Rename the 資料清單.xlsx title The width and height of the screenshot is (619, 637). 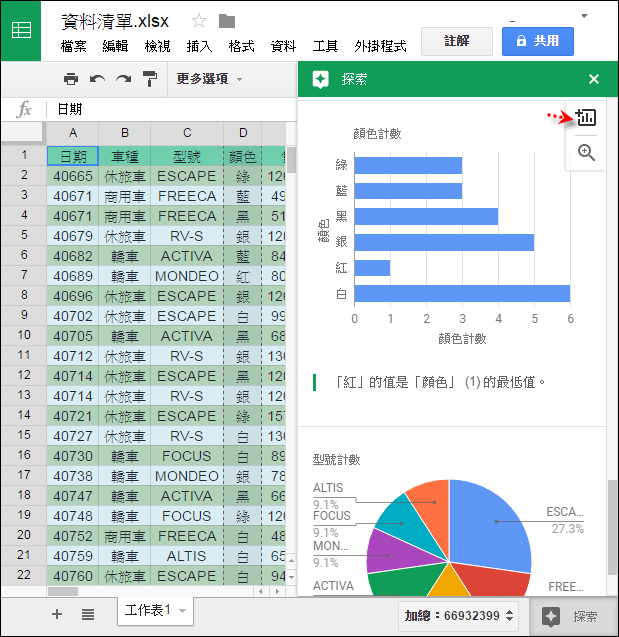coord(115,21)
